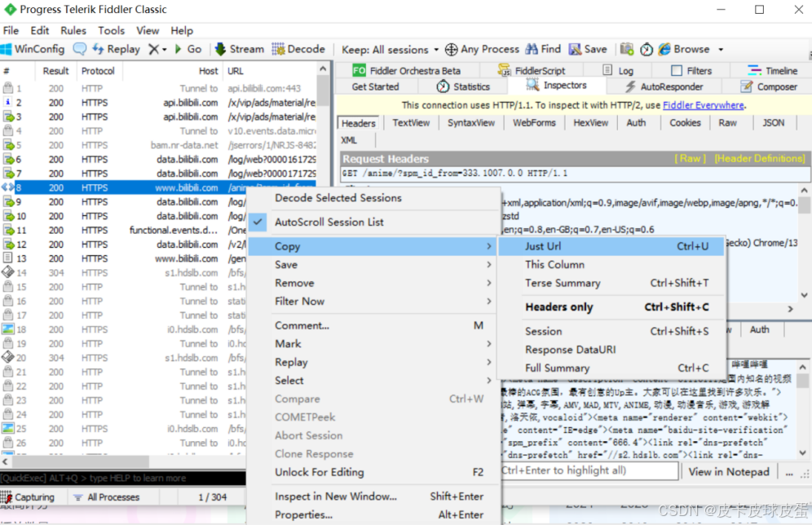Open the Rules menu
Image resolution: width=812 pixels, height=525 pixels.
(73, 30)
